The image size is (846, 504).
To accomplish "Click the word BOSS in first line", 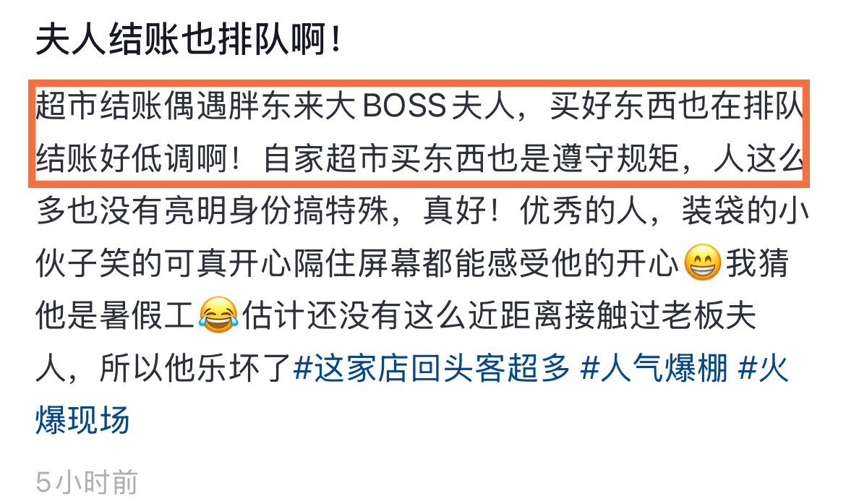I will pyautogui.click(x=405, y=106).
